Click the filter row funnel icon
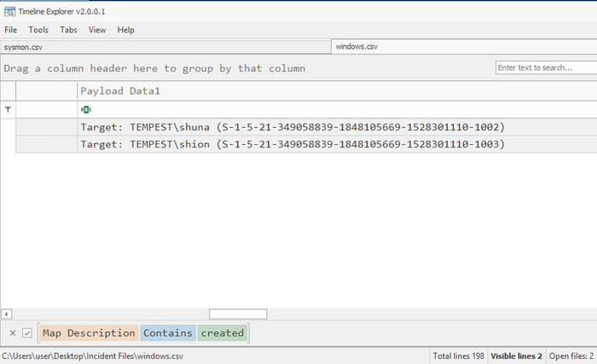This screenshot has height=364, width=597. pyautogui.click(x=8, y=110)
